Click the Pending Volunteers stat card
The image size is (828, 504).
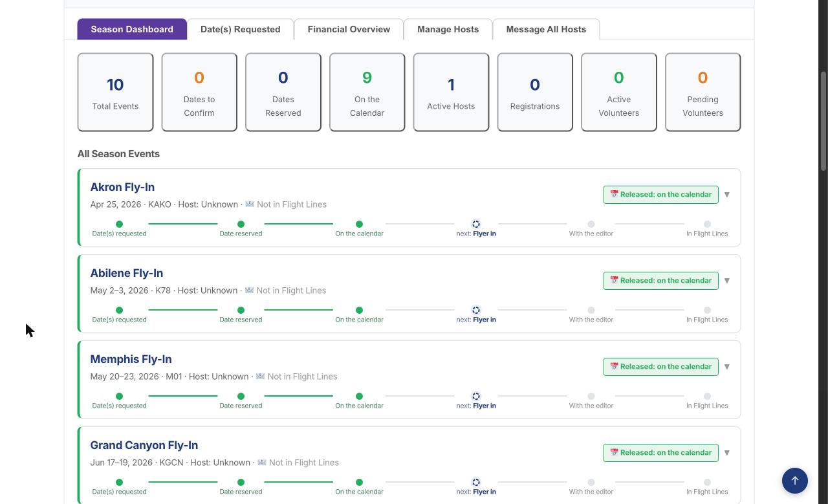click(703, 92)
